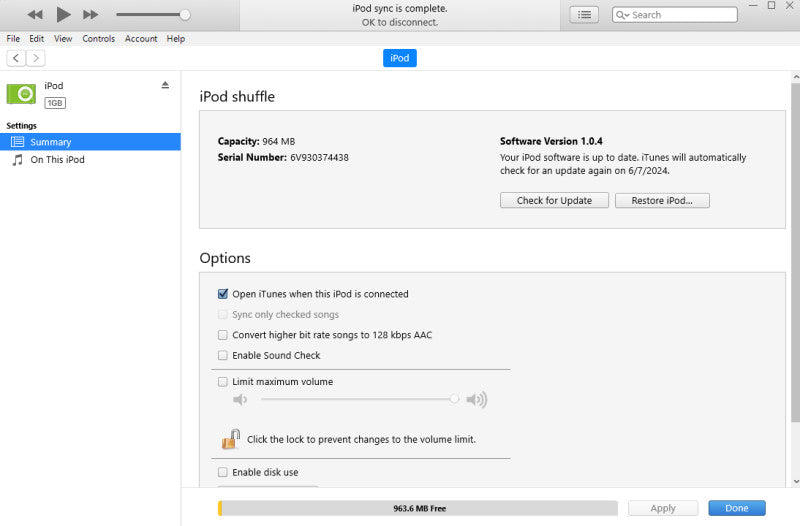Image resolution: width=800 pixels, height=526 pixels.
Task: Open the Controls menu
Action: coord(98,39)
